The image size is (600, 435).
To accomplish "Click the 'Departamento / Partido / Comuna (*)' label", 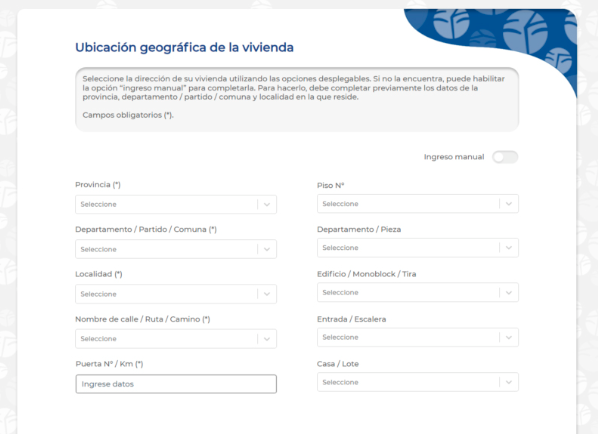I will 146,229.
